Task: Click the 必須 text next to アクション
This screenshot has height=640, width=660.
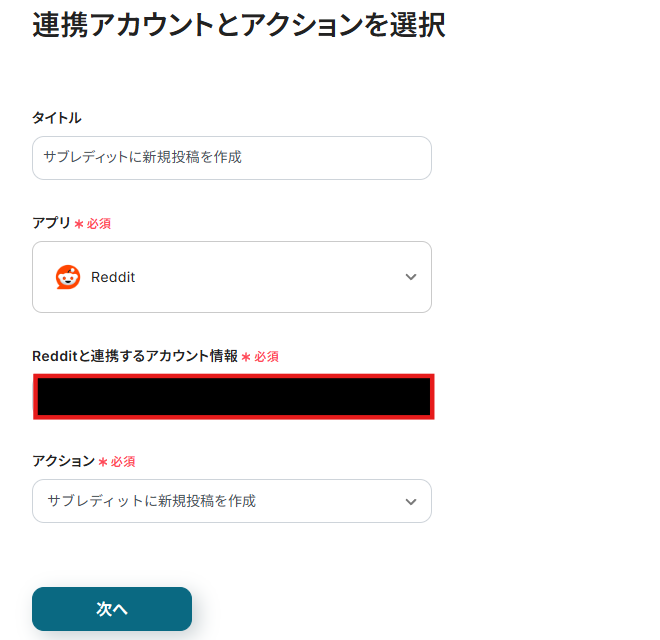Action: coord(122,462)
